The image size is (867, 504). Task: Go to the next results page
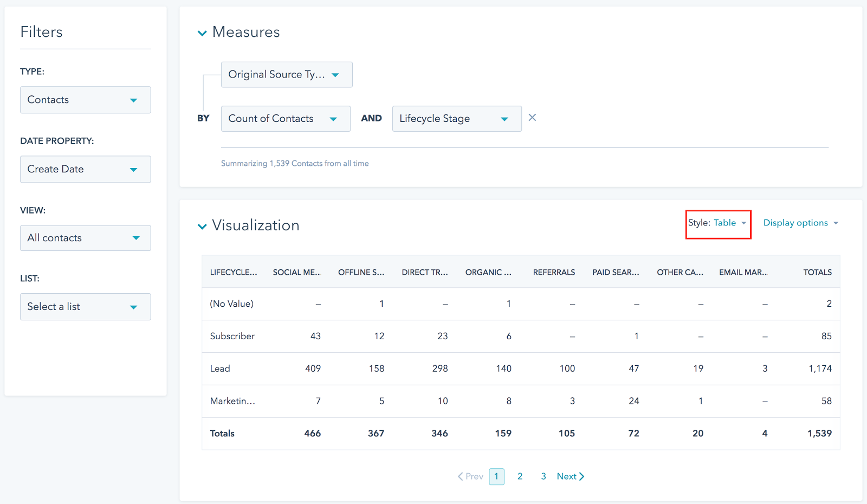[570, 476]
